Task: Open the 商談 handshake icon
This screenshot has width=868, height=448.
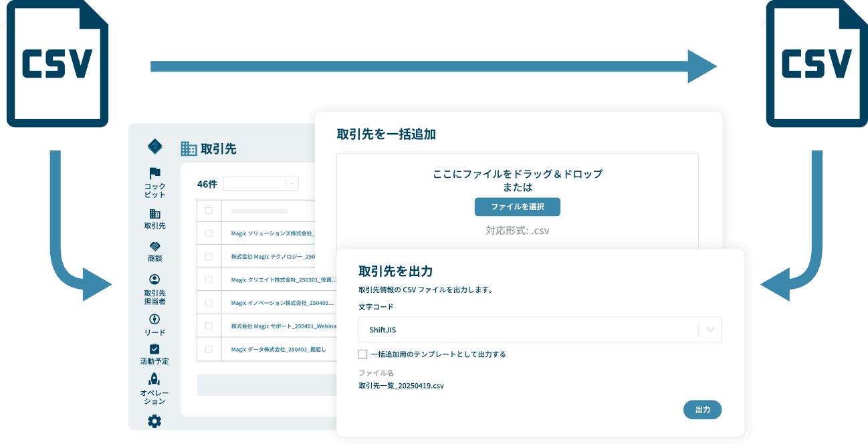Action: pos(154,247)
